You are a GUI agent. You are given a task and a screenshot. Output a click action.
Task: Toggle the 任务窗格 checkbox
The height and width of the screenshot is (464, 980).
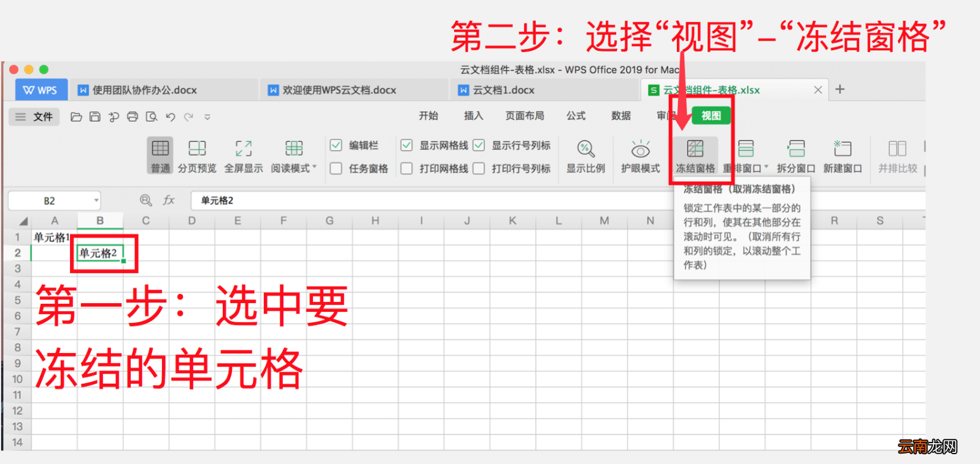336,168
